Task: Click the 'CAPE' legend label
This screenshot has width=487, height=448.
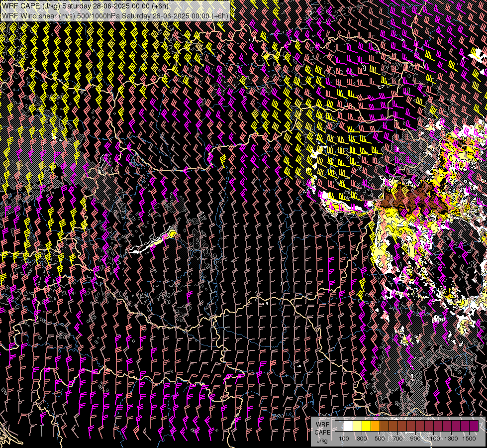Action: [322, 433]
